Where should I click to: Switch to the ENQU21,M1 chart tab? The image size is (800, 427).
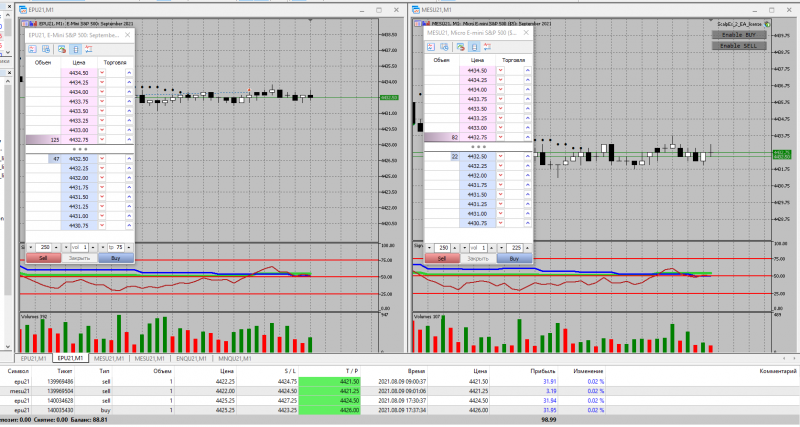tap(191, 359)
